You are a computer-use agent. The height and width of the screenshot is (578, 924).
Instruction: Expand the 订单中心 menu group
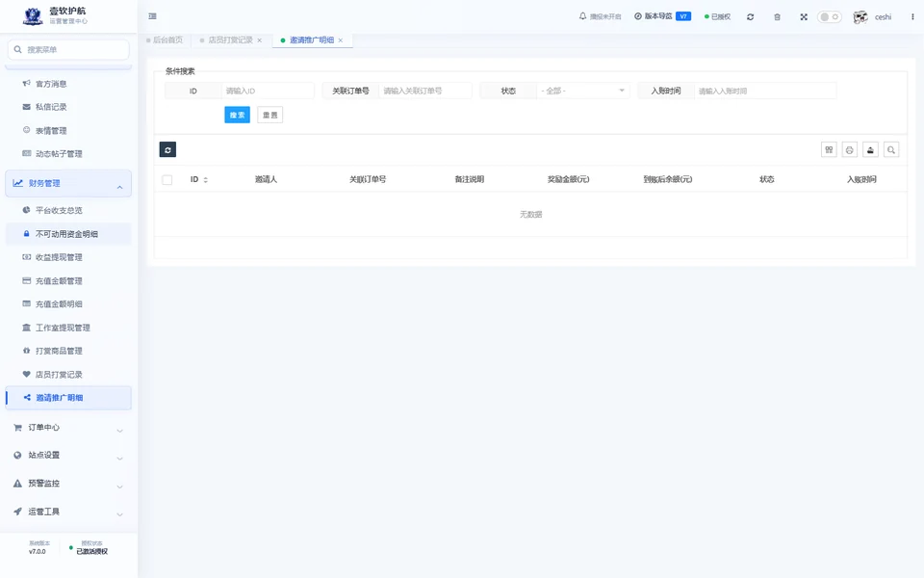pos(68,428)
